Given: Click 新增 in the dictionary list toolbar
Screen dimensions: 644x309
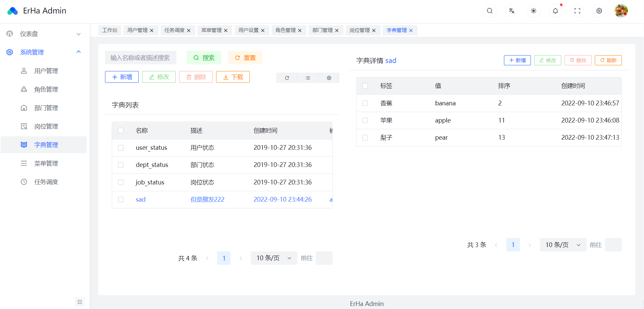Looking at the screenshot, I should point(122,77).
